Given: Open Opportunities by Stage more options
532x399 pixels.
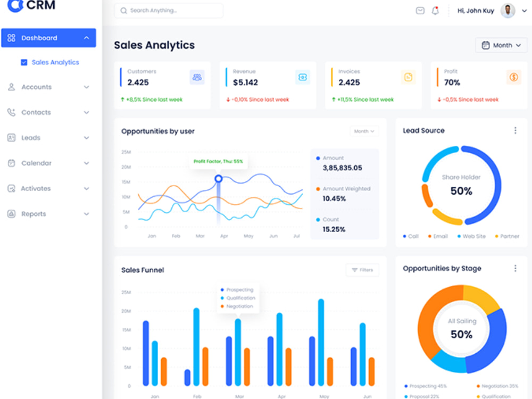Looking at the screenshot, I should click(x=515, y=268).
